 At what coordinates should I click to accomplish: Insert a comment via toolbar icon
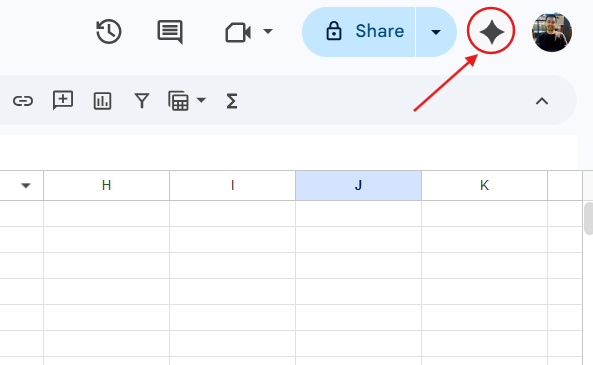[x=63, y=101]
